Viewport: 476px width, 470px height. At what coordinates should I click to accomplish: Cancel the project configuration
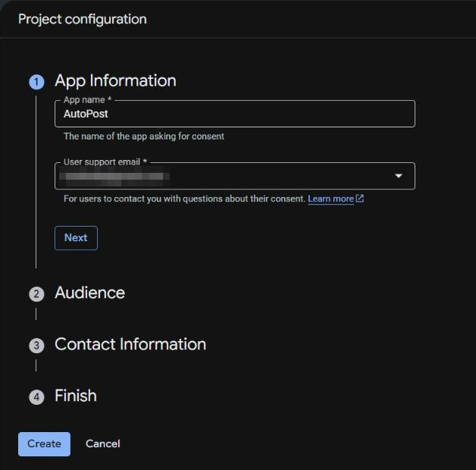102,444
